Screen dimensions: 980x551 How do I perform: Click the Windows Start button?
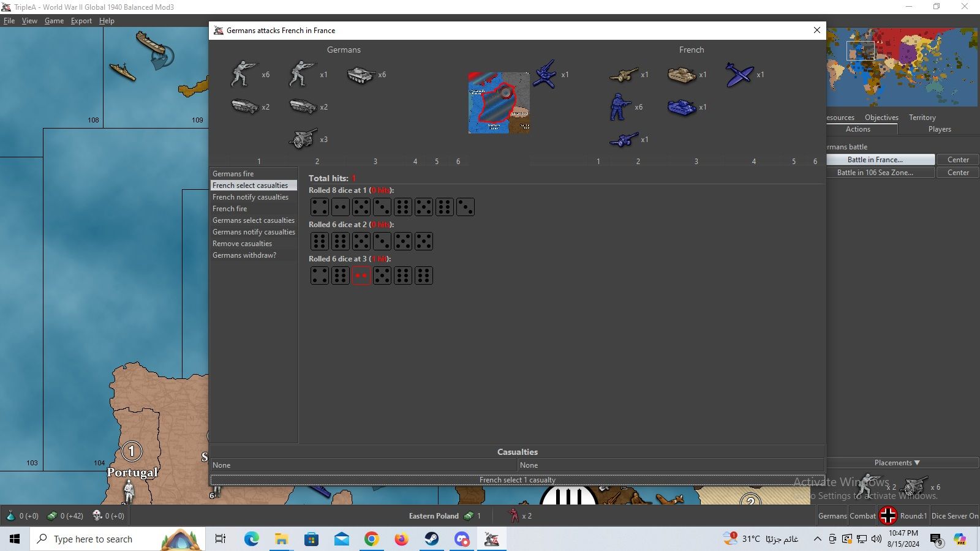(15, 539)
